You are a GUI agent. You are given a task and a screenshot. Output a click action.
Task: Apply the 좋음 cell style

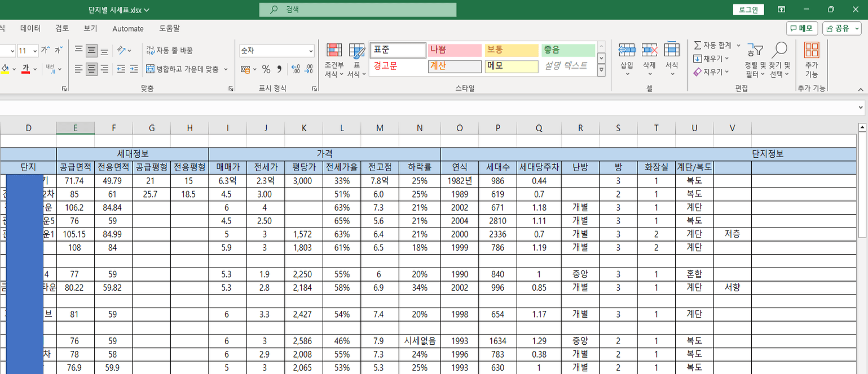click(x=569, y=50)
